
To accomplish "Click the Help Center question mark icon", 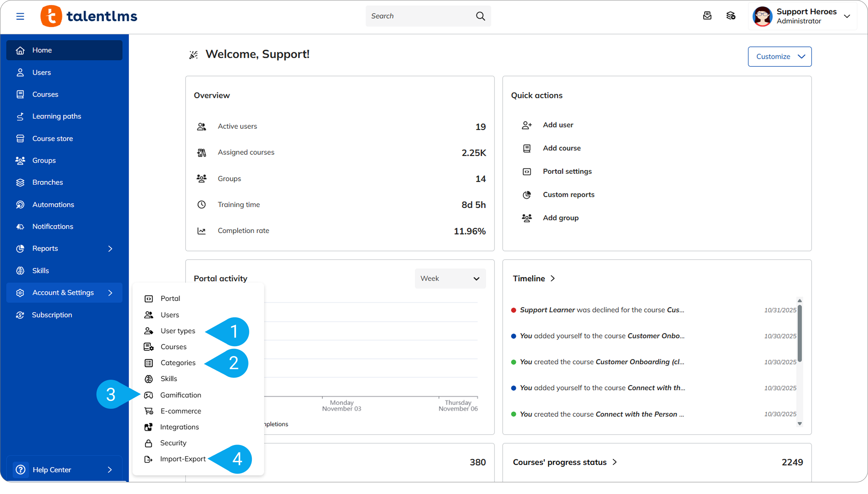I will (20, 469).
